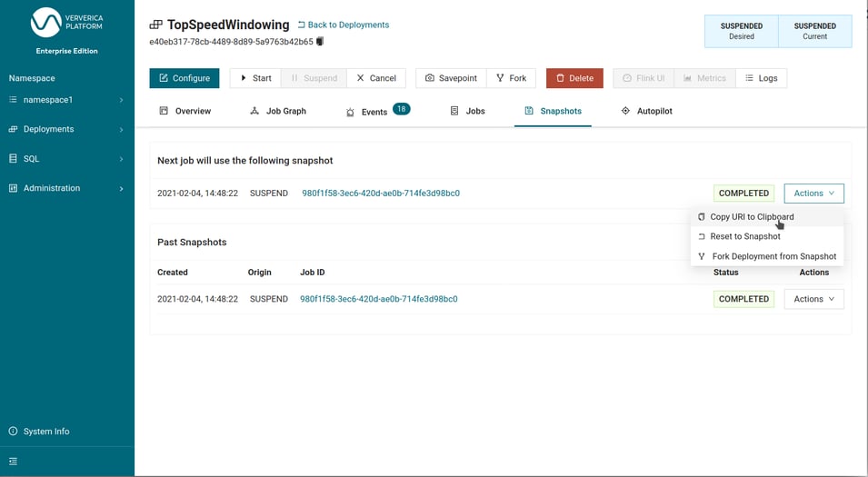Image resolution: width=868 pixels, height=477 pixels.
Task: Click the Events tab bell icon
Action: pyautogui.click(x=350, y=112)
